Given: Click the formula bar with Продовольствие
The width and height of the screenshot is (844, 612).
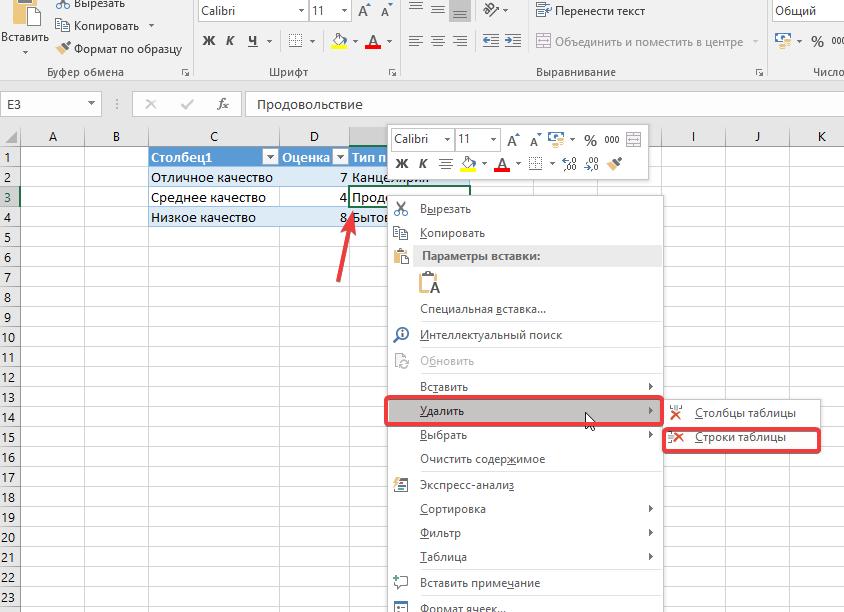Looking at the screenshot, I should pyautogui.click(x=544, y=104).
